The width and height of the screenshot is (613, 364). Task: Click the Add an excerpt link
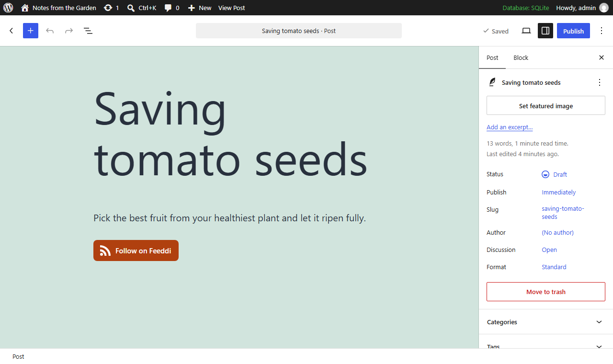pyautogui.click(x=510, y=127)
